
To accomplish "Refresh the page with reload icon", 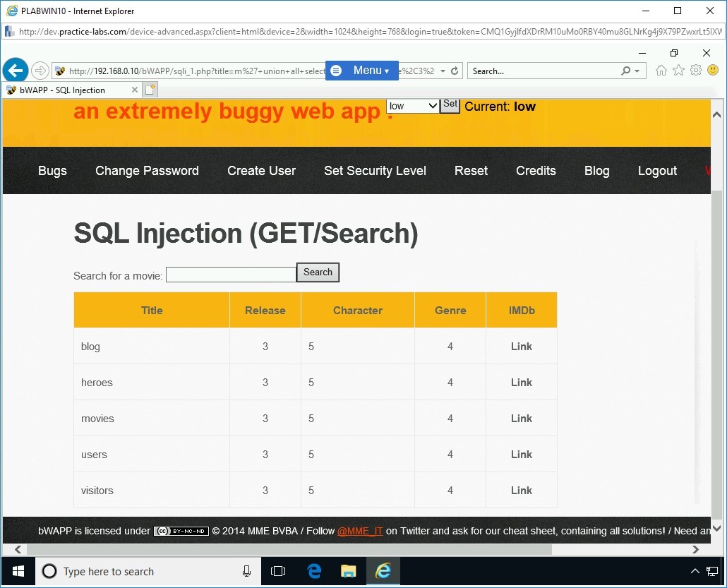I will tap(455, 71).
